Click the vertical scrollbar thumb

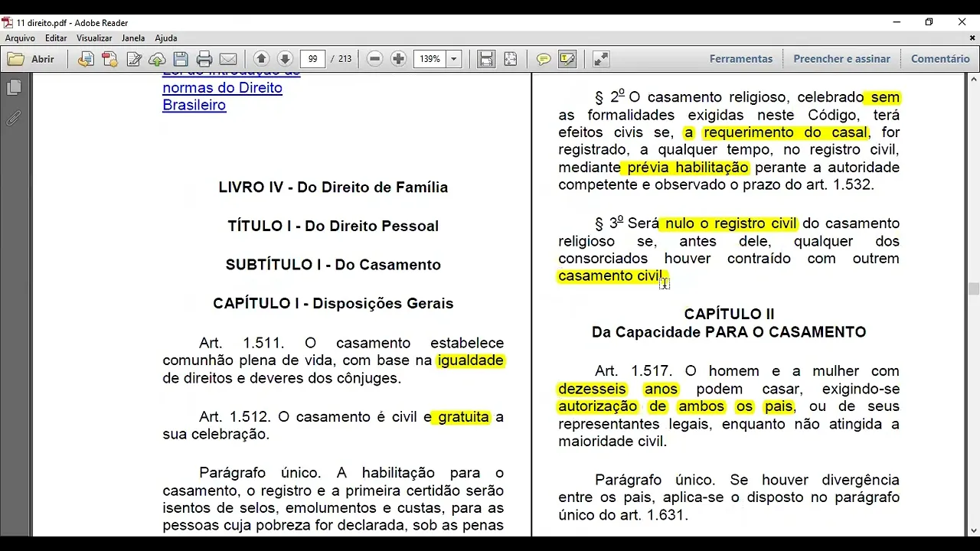coord(973,289)
